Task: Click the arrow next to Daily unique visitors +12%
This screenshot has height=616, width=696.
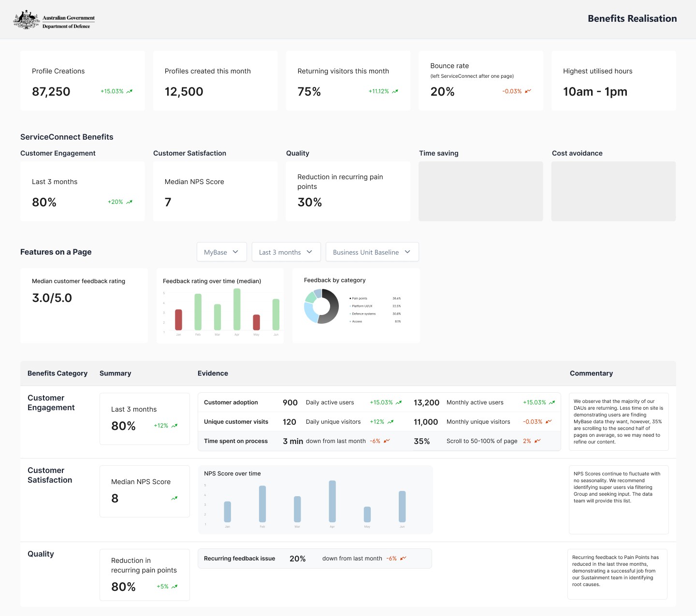Action: click(391, 422)
